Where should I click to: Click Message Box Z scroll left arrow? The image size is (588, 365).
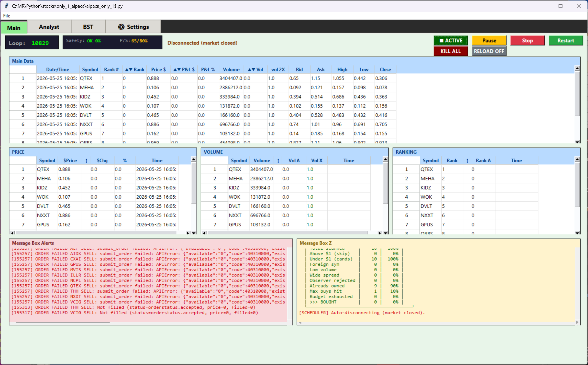300,323
